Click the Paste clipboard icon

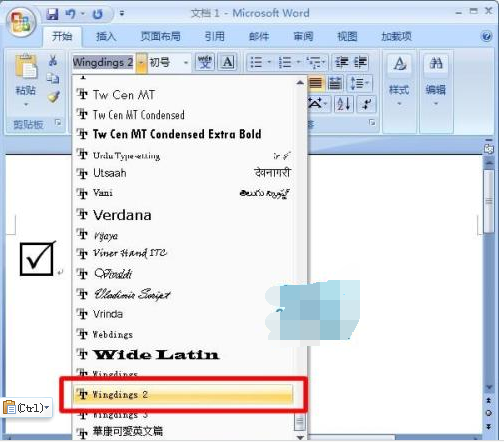coord(26,66)
